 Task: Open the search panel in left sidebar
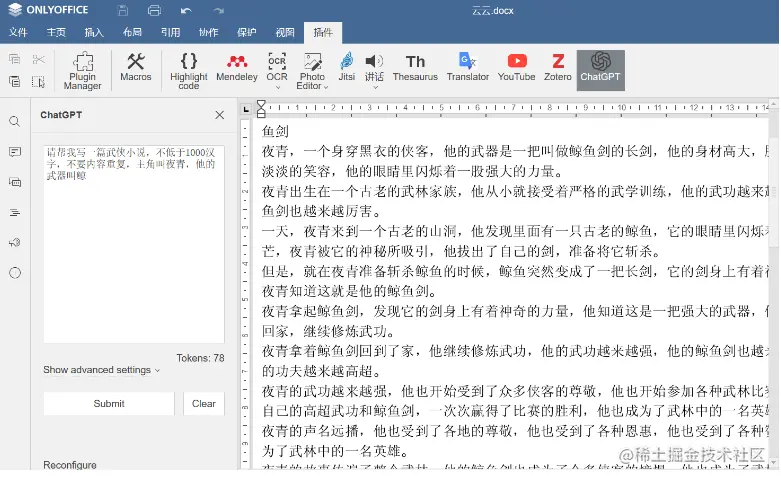point(15,121)
